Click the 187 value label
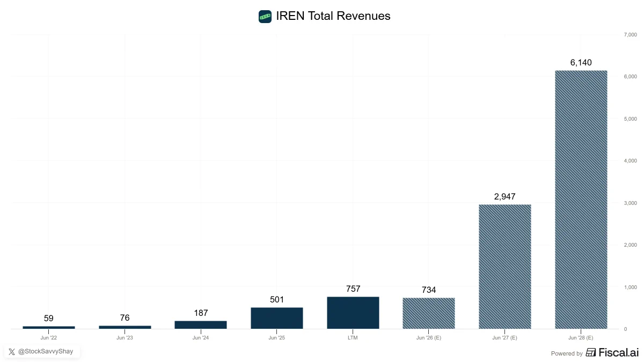 [201, 313]
